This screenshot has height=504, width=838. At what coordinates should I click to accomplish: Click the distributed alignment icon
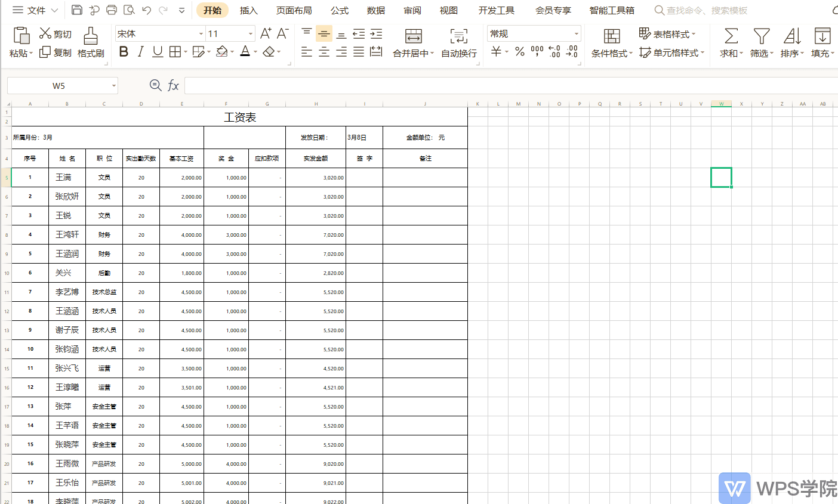[376, 52]
